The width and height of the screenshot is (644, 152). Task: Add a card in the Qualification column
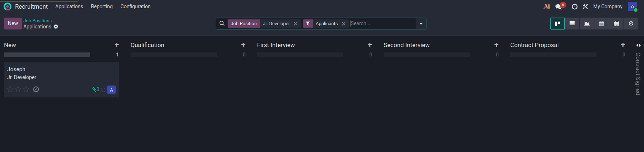[243, 45]
